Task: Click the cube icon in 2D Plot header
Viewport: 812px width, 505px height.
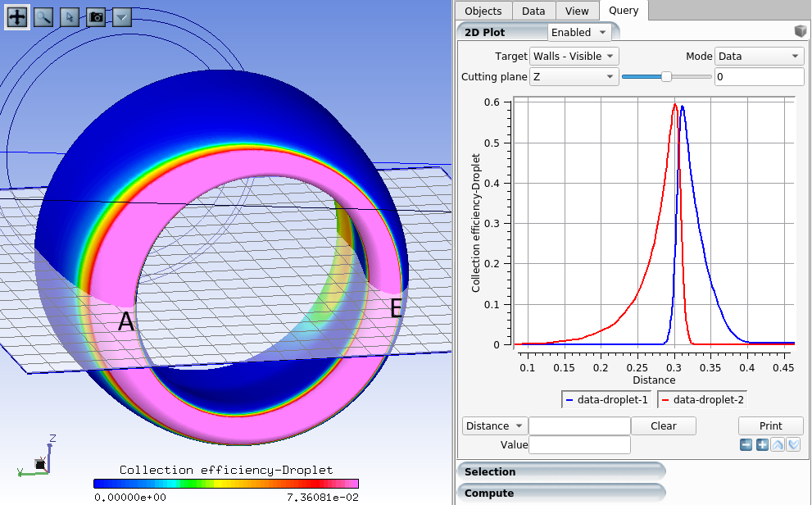Action: tap(801, 32)
